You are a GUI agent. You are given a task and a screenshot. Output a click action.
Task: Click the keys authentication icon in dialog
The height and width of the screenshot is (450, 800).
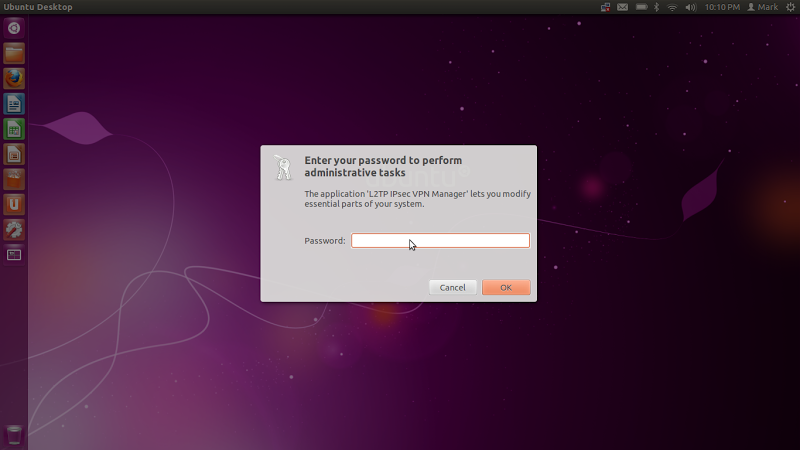coord(283,167)
